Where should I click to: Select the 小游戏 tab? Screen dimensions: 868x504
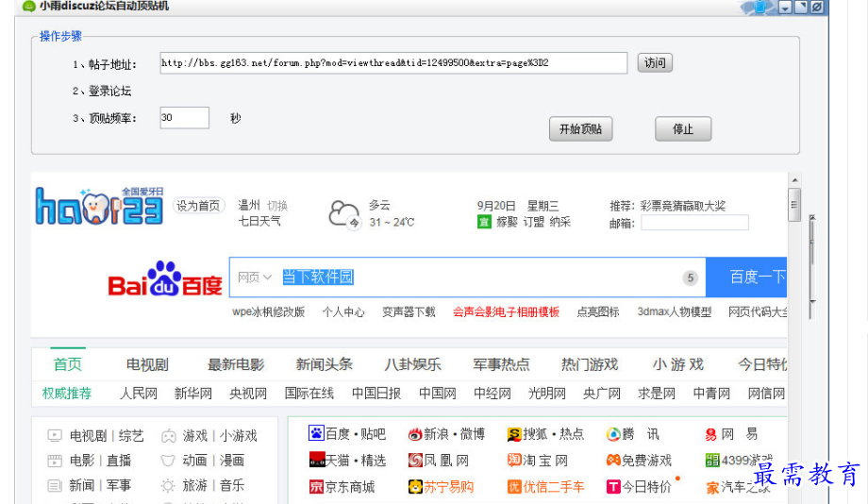point(678,364)
